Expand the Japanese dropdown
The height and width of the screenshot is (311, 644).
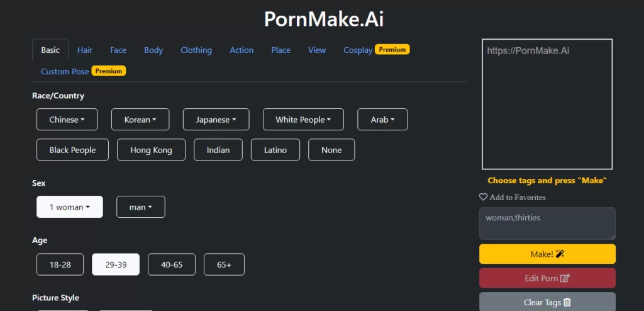216,119
